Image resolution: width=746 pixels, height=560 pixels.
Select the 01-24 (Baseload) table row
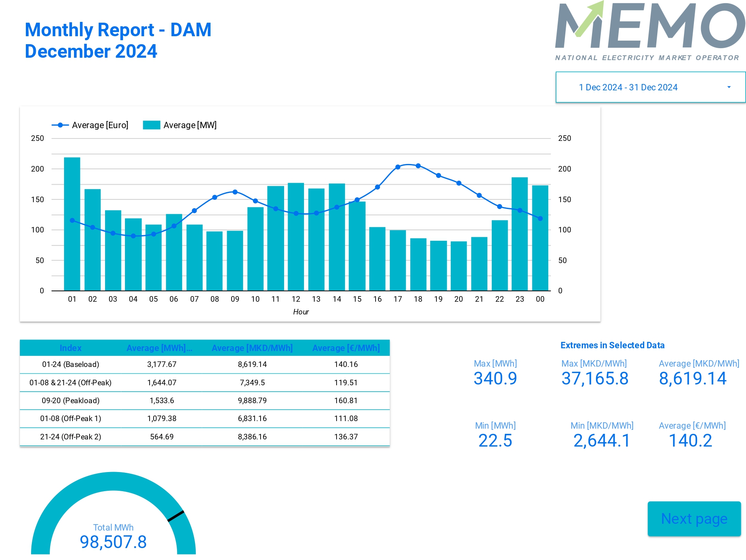click(x=70, y=365)
